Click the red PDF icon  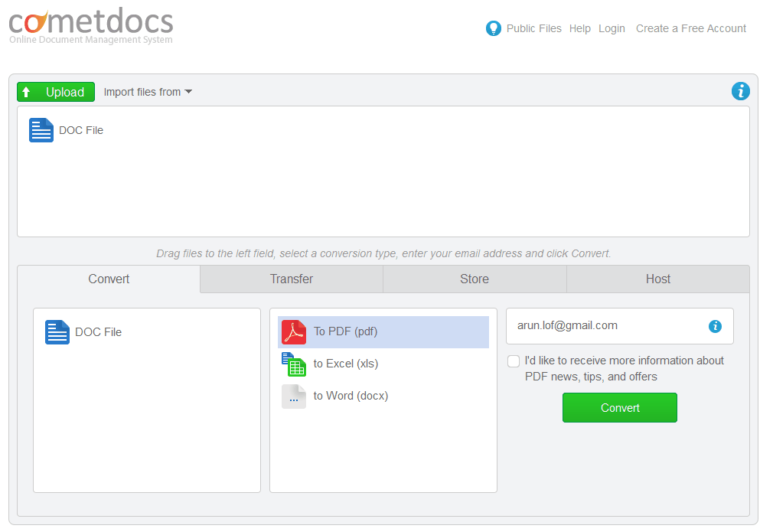point(294,331)
